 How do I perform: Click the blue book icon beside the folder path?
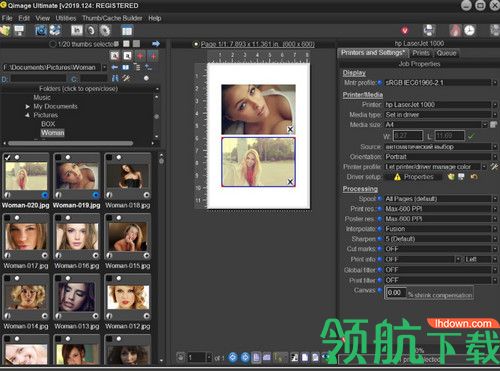coord(126,68)
